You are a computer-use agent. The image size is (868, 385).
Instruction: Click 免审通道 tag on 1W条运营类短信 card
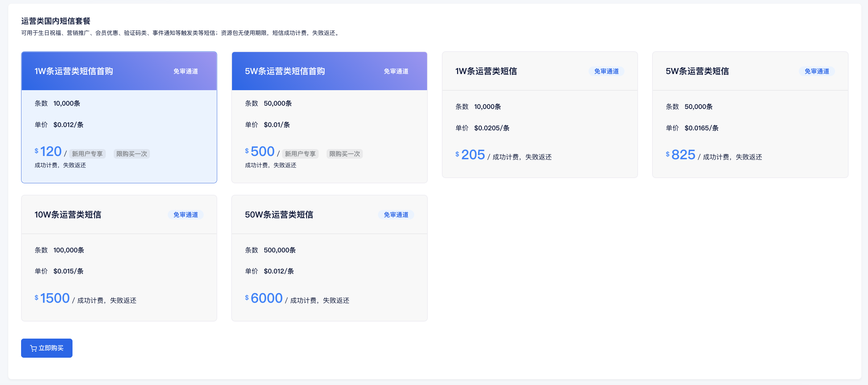point(606,71)
